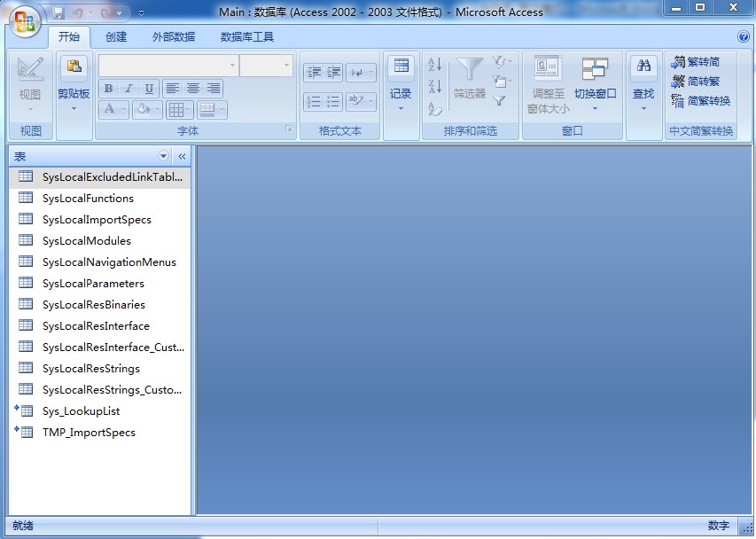This screenshot has height=539, width=756.
Task: Open the font name combo box
Action: [x=168, y=65]
